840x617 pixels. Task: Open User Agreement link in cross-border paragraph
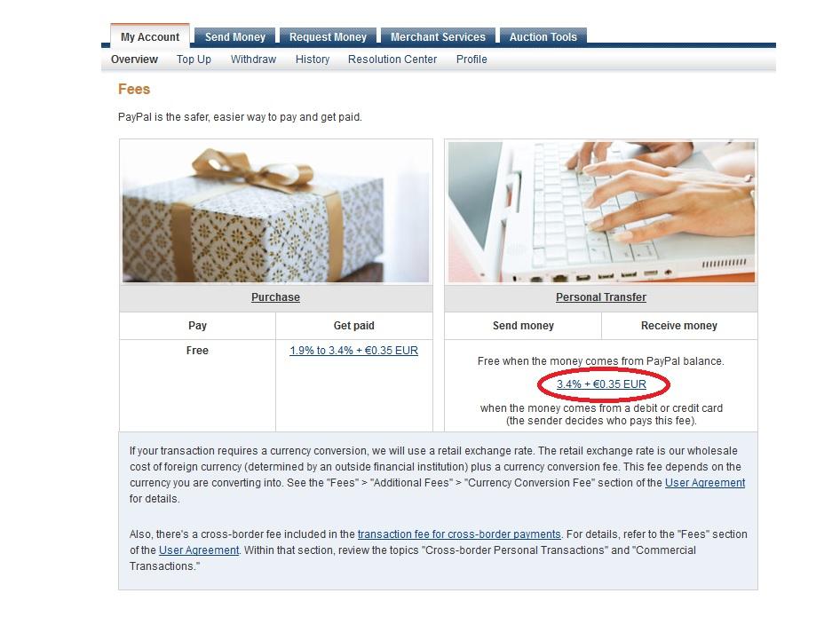point(199,550)
